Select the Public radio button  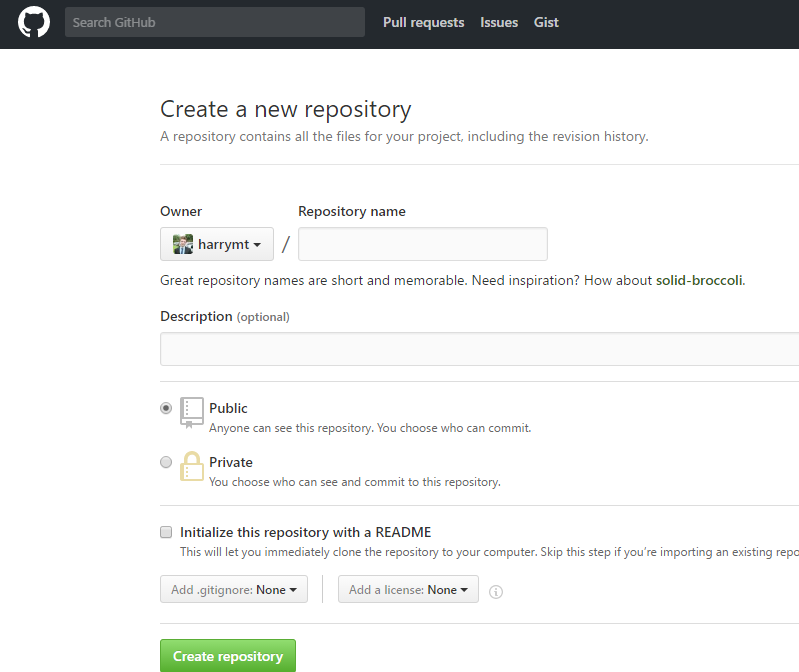[166, 408]
